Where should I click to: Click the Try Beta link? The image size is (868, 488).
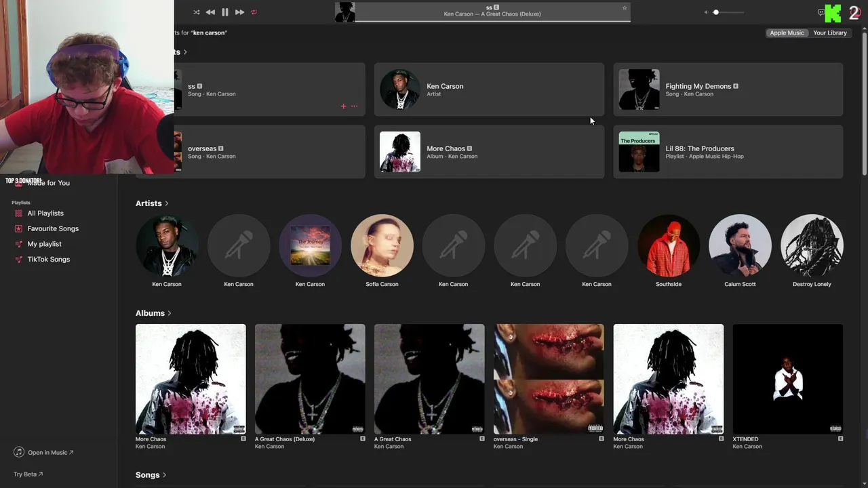(28, 474)
